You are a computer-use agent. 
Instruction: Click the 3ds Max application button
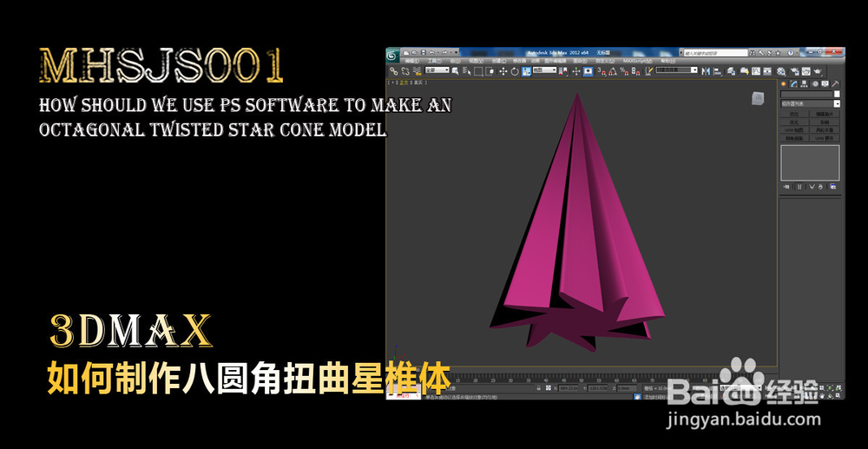pos(392,56)
